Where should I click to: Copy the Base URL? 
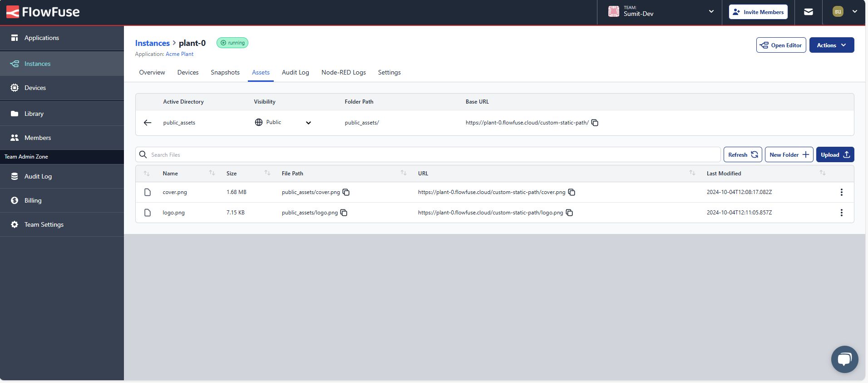point(595,123)
